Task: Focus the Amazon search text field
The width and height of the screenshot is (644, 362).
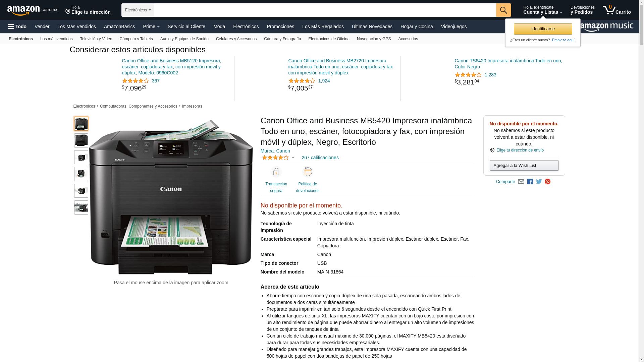Action: click(x=325, y=10)
